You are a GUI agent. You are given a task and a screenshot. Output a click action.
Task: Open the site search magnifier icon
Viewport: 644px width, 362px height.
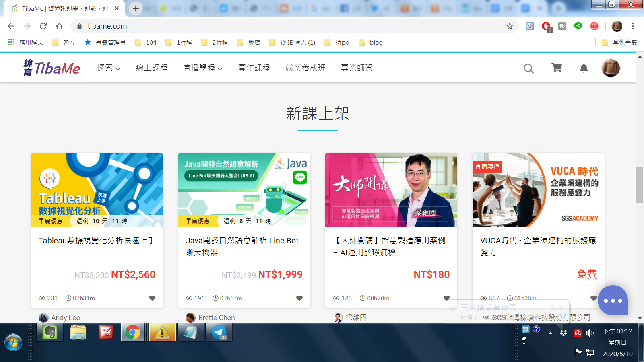pyautogui.click(x=529, y=68)
